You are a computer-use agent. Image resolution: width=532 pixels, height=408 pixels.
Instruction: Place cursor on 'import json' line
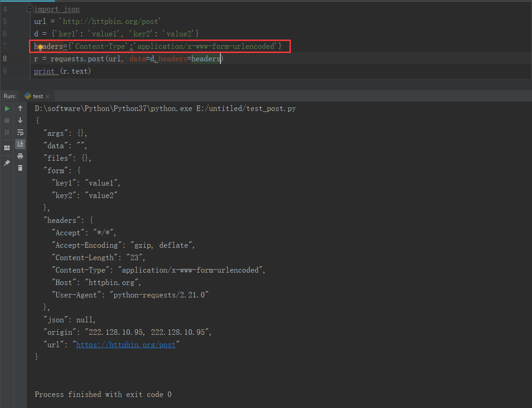57,9
